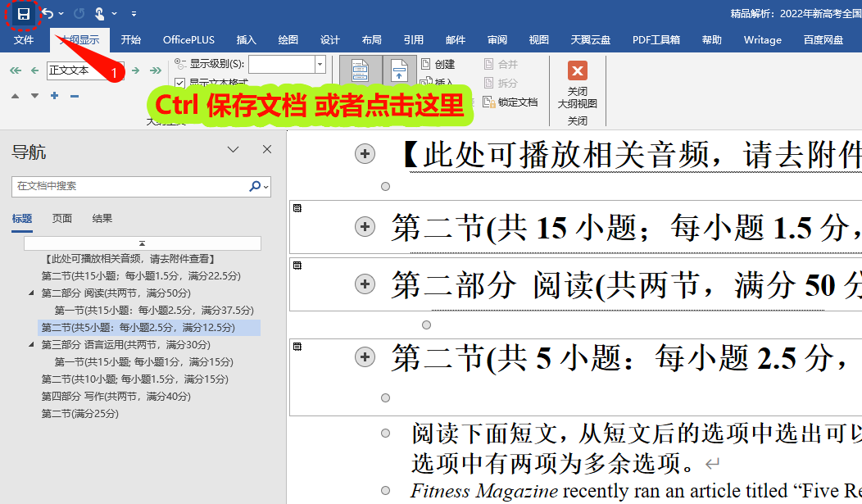Click the Show Document button icon
The height and width of the screenshot is (504, 862).
point(360,70)
